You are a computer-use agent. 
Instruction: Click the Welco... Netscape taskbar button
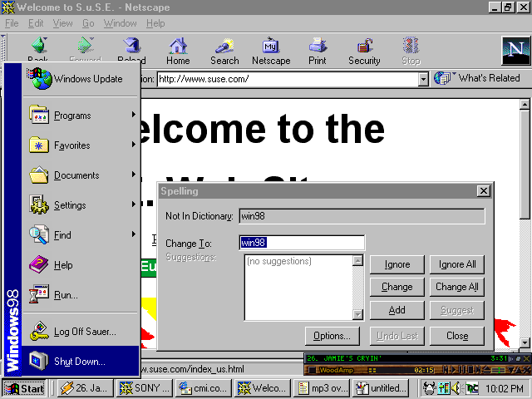263,388
